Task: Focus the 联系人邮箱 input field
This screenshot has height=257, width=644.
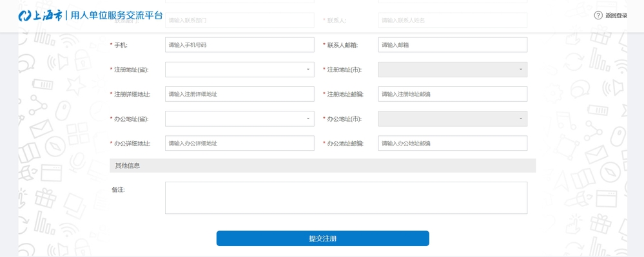Action: (x=453, y=45)
